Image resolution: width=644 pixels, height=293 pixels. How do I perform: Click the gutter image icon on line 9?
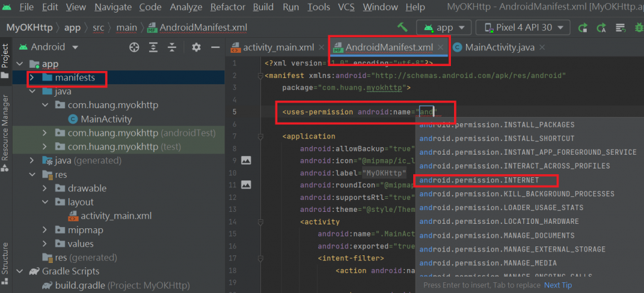(x=246, y=160)
